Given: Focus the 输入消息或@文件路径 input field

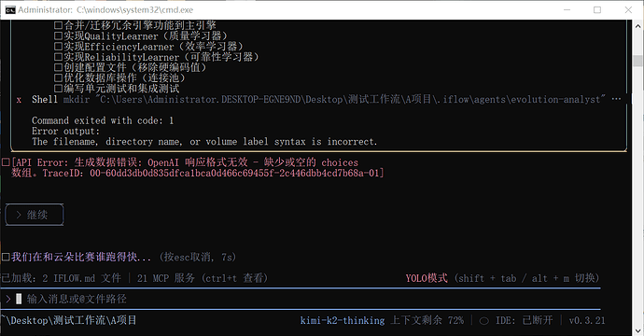Looking at the screenshot, I should click(300, 299).
